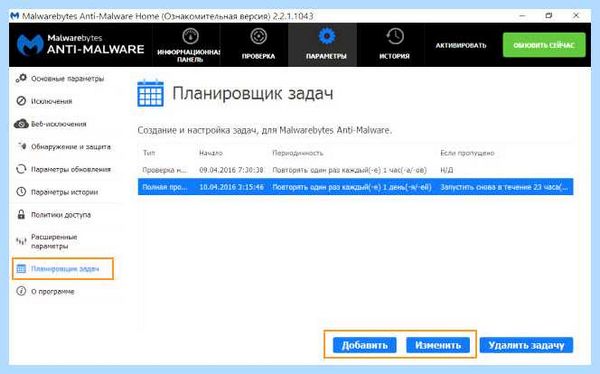Click the Если пропущено column header
Viewport: 600px width, 374px height.
pyautogui.click(x=467, y=153)
